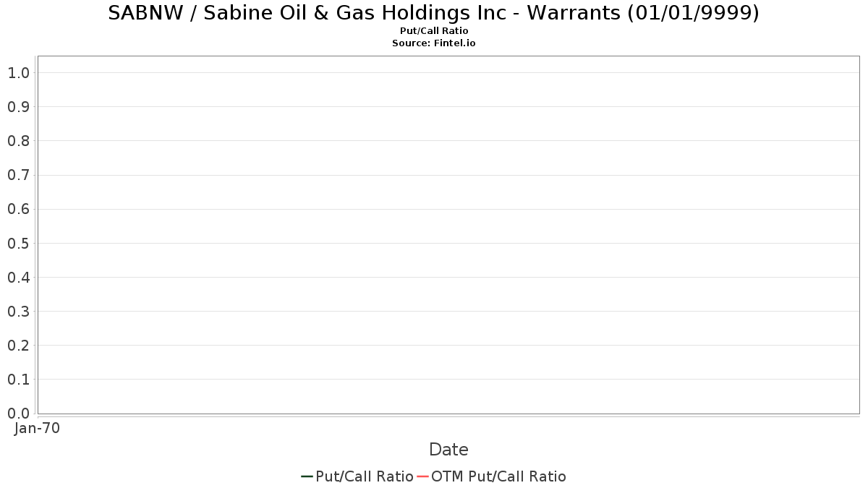
Task: Click the 0.2 y-axis tick label
Action: pos(18,346)
